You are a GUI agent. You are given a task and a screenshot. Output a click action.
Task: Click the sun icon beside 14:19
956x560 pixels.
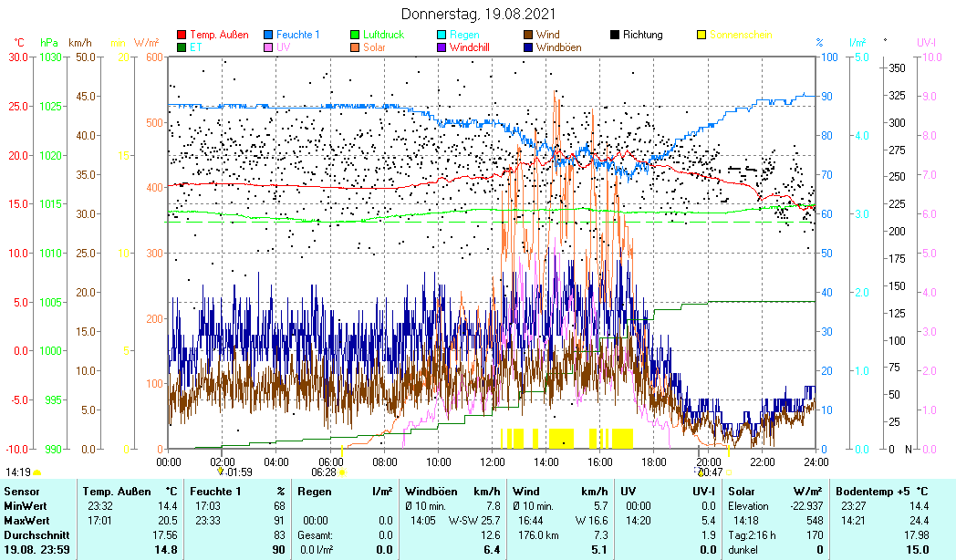[x=37, y=472]
